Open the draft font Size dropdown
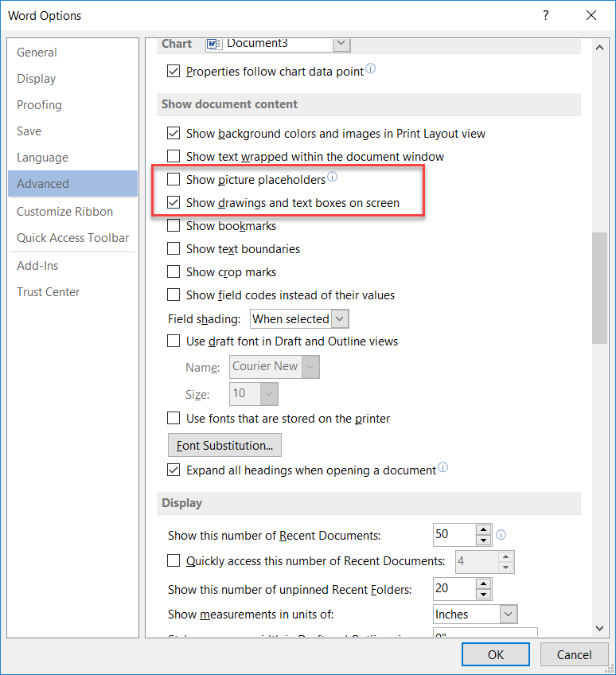The width and height of the screenshot is (616, 675). (269, 393)
